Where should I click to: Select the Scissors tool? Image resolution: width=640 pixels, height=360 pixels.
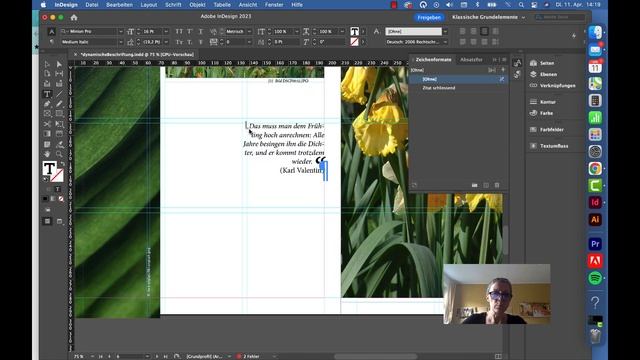point(47,124)
